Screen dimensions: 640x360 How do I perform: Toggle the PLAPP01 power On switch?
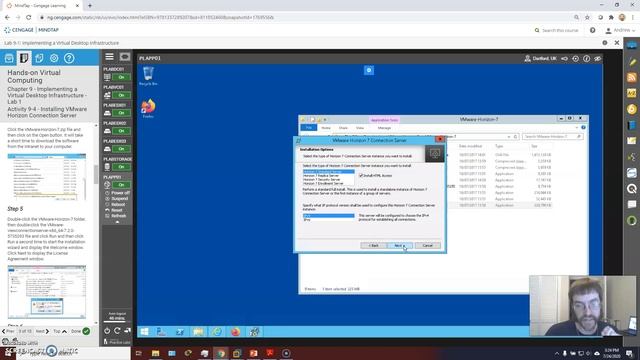(x=121, y=185)
